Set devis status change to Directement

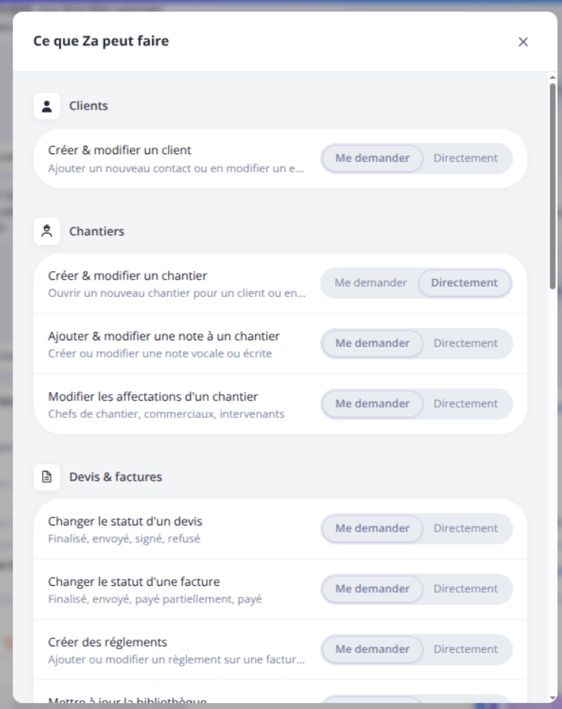point(465,528)
